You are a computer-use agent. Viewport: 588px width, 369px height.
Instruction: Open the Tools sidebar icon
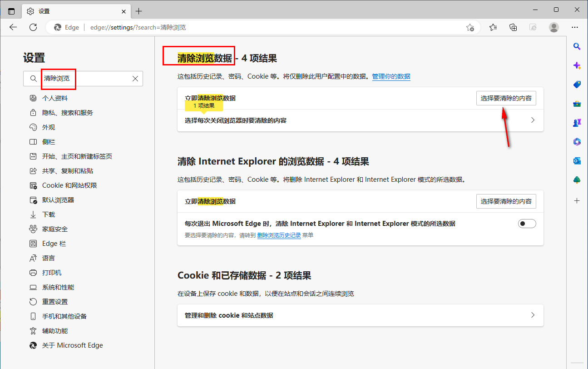[577, 103]
